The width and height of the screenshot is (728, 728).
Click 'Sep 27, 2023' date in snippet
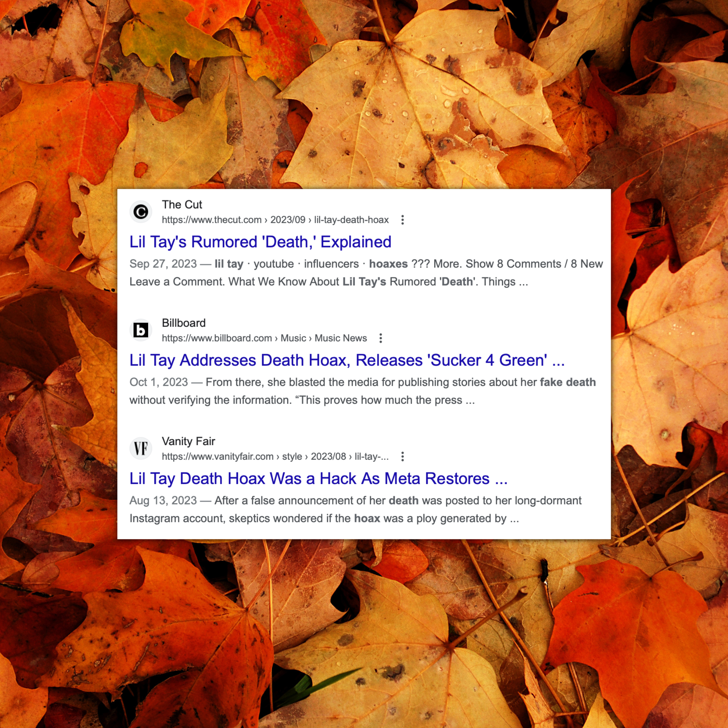[x=163, y=264]
